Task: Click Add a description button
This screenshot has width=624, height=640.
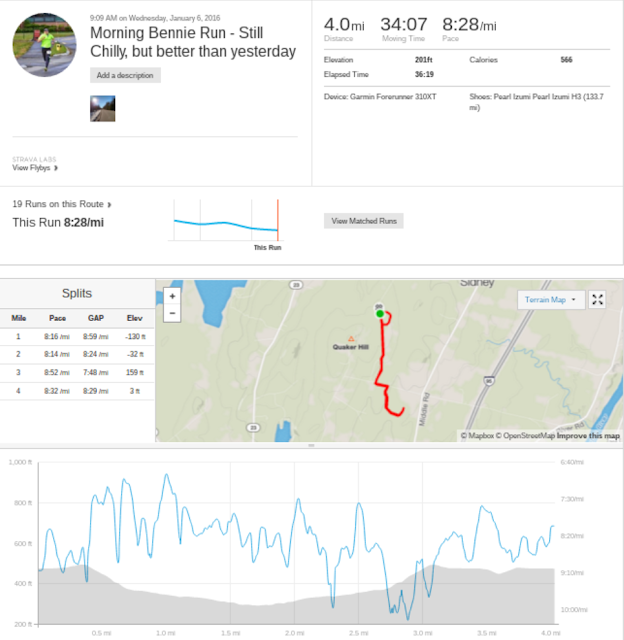Action: [125, 75]
